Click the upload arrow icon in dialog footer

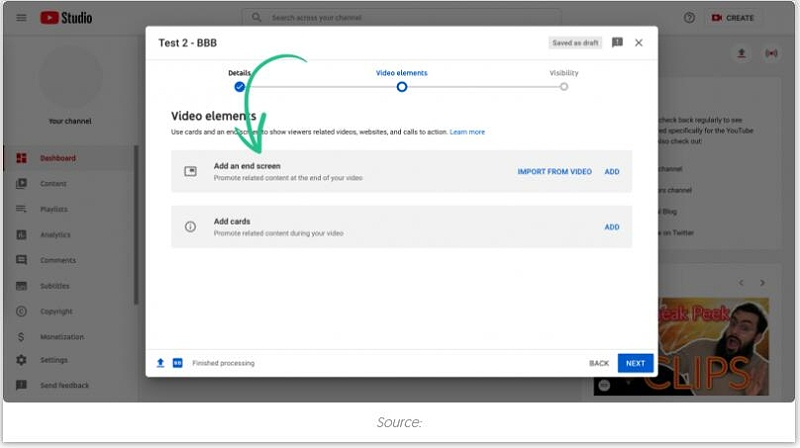pyautogui.click(x=160, y=363)
